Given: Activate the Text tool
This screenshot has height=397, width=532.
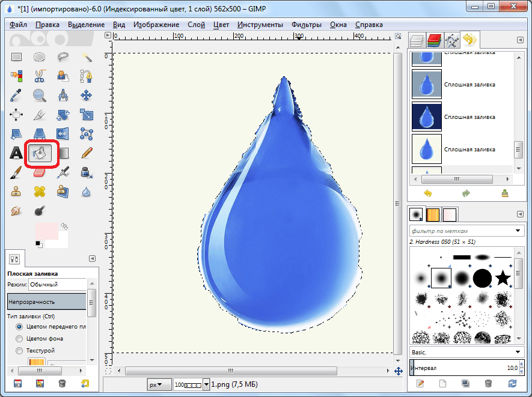Looking at the screenshot, I should point(16,153).
